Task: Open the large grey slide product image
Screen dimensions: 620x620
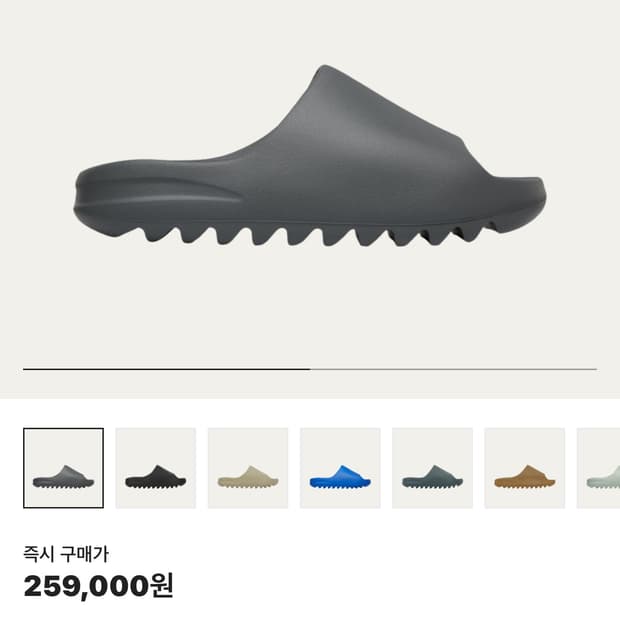Action: point(310,156)
